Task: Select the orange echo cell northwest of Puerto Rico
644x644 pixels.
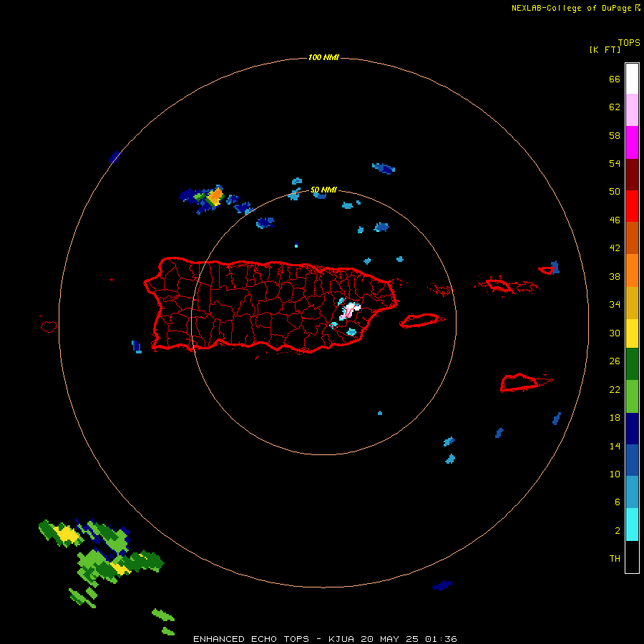Action: tap(215, 195)
